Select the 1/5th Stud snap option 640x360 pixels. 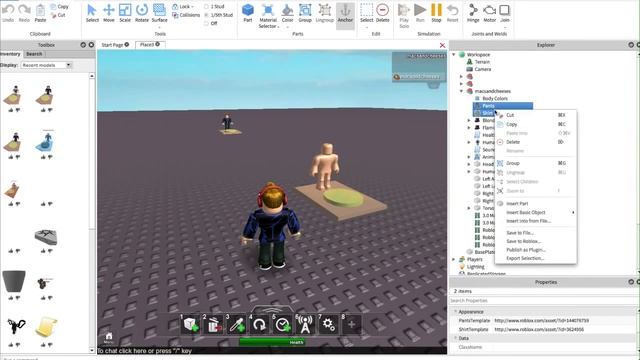point(218,15)
